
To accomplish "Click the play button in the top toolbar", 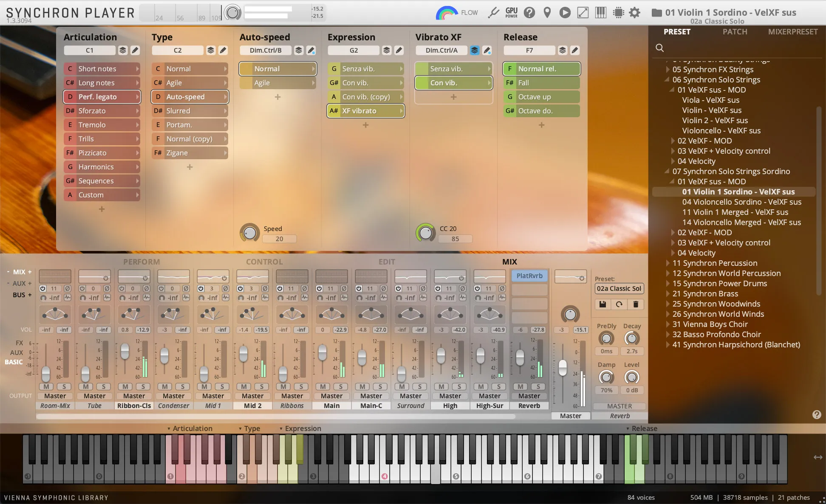I will (565, 13).
